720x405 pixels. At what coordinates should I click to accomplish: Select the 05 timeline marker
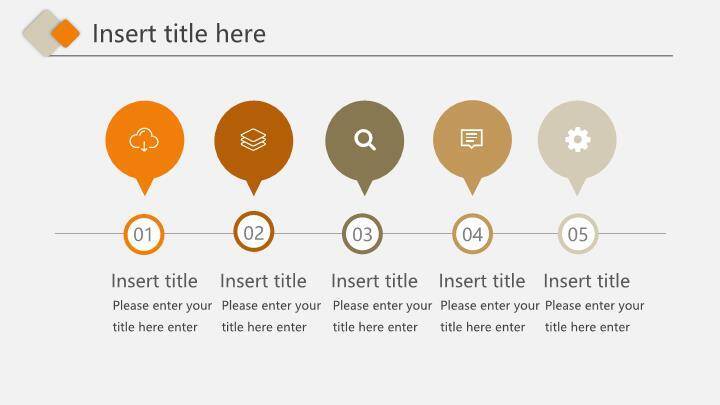(x=578, y=235)
